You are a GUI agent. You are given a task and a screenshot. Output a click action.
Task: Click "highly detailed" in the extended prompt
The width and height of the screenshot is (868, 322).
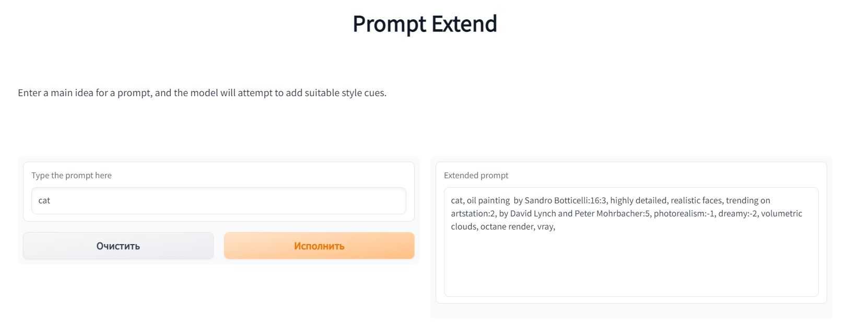pyautogui.click(x=638, y=201)
